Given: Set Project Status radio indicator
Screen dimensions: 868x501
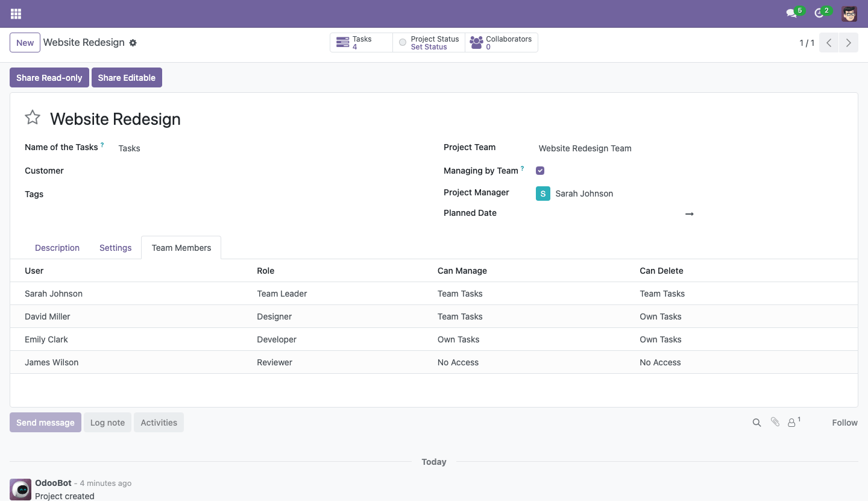Looking at the screenshot, I should [x=403, y=42].
